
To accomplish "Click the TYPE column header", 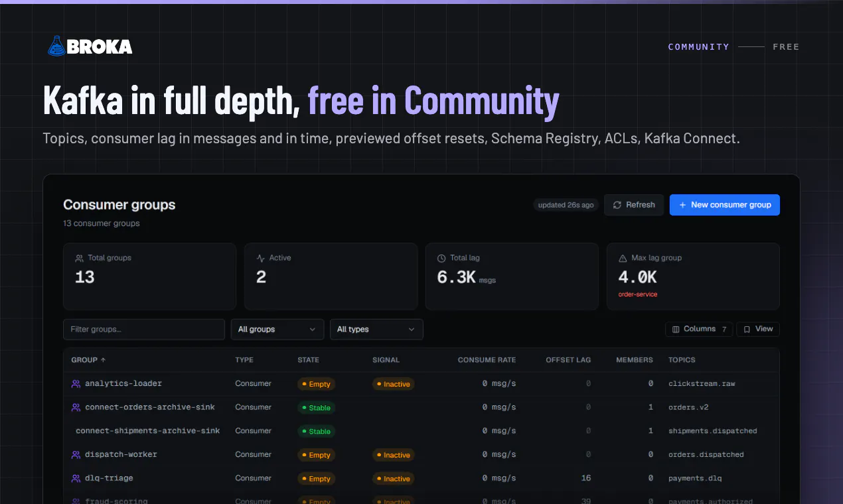I will tap(244, 360).
